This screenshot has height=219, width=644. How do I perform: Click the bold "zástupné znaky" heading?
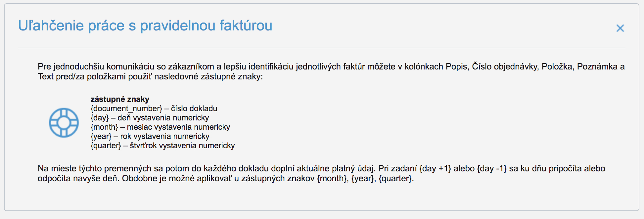[x=120, y=99]
